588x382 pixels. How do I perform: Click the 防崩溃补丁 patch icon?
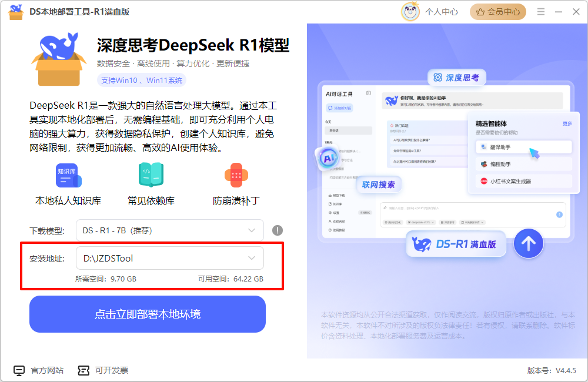[x=236, y=175]
